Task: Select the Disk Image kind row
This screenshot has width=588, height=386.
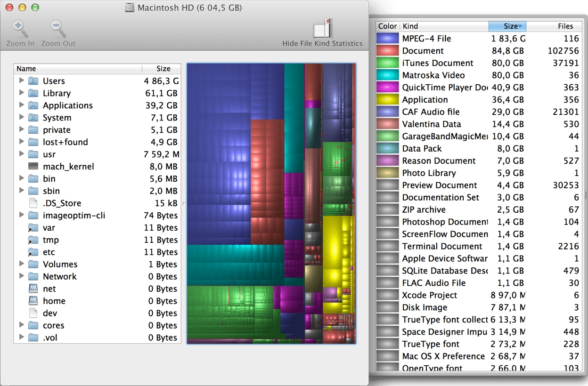Action: (478, 308)
